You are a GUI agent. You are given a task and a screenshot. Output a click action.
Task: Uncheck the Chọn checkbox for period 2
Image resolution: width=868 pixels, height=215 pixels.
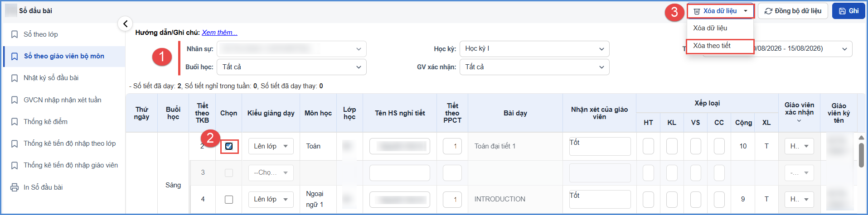[229, 146]
